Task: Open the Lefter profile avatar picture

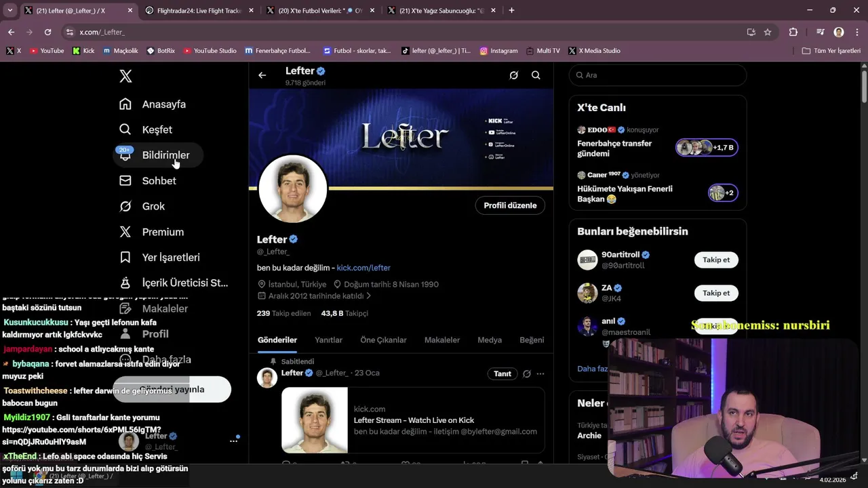Action: point(293,189)
